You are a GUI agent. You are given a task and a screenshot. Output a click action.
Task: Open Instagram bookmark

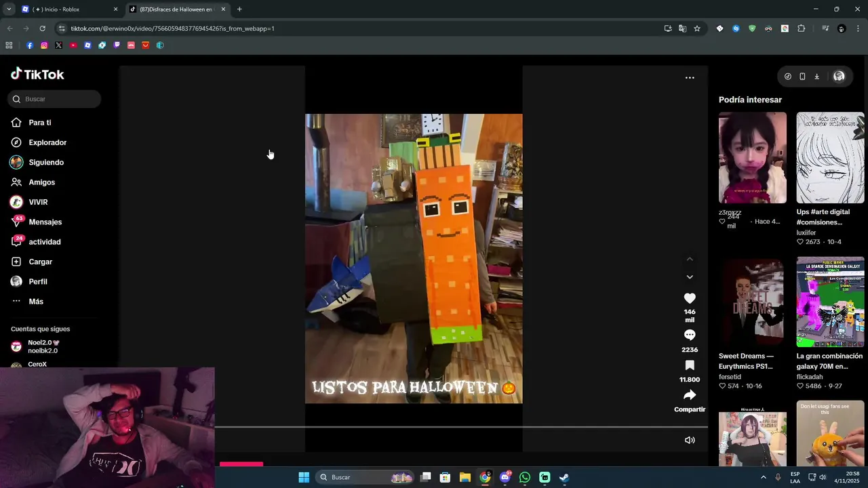(44, 45)
